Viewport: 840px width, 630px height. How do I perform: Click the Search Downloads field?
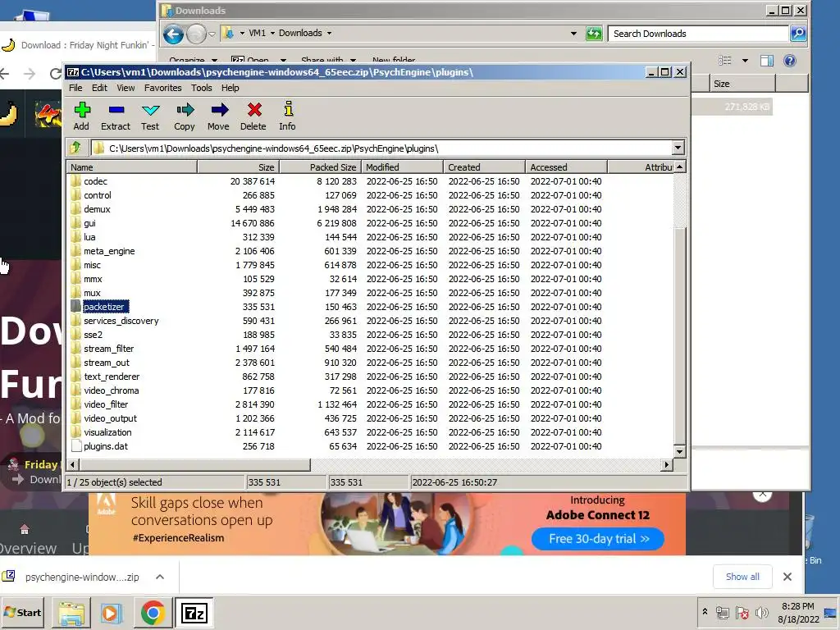[x=698, y=34]
